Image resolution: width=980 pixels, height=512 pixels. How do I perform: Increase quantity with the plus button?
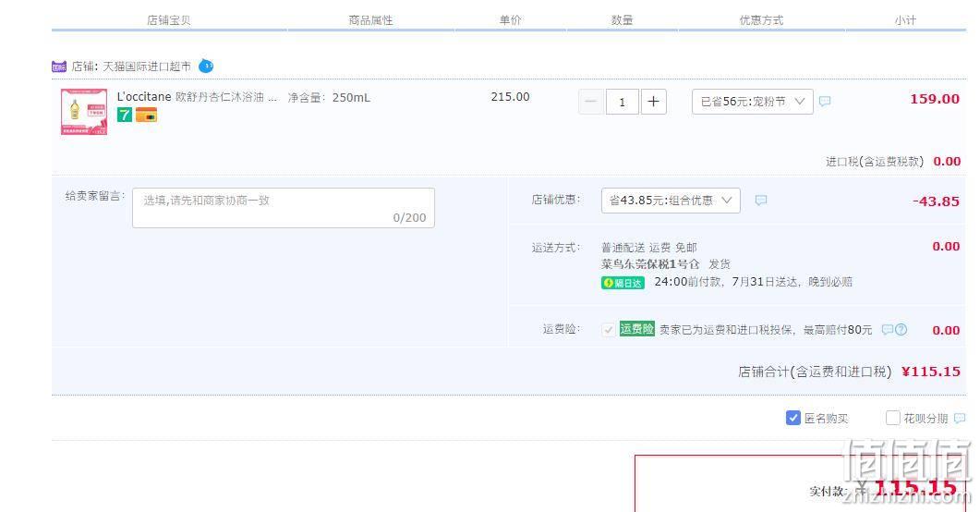(x=653, y=102)
